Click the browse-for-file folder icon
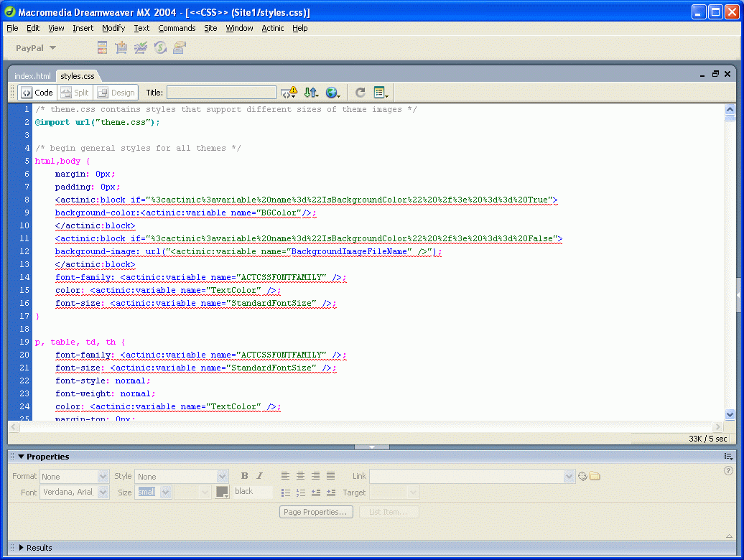The image size is (744, 560). tap(595, 476)
